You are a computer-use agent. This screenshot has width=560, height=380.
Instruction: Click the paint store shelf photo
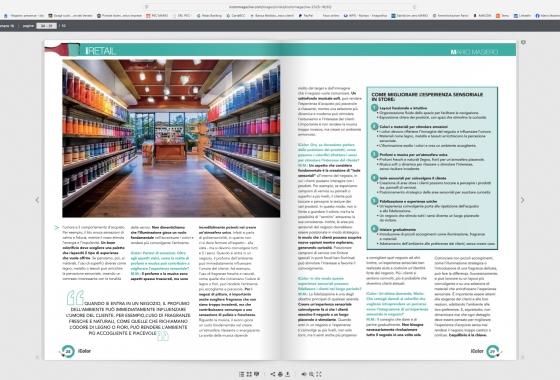click(171, 138)
